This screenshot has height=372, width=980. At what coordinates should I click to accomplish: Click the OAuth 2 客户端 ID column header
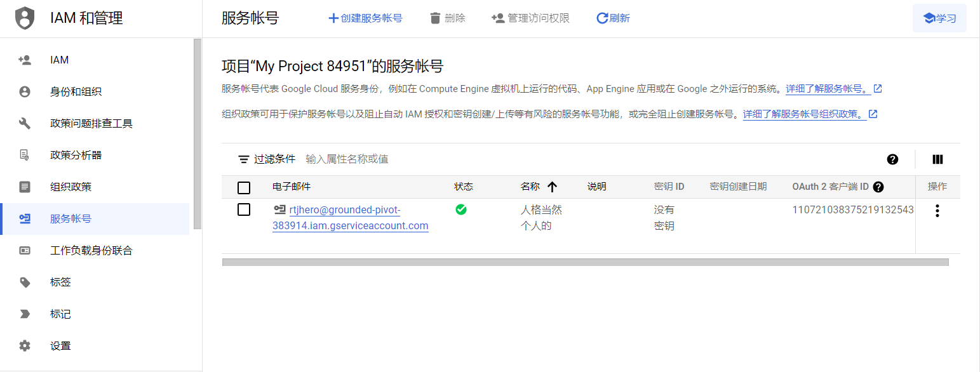[x=830, y=187]
